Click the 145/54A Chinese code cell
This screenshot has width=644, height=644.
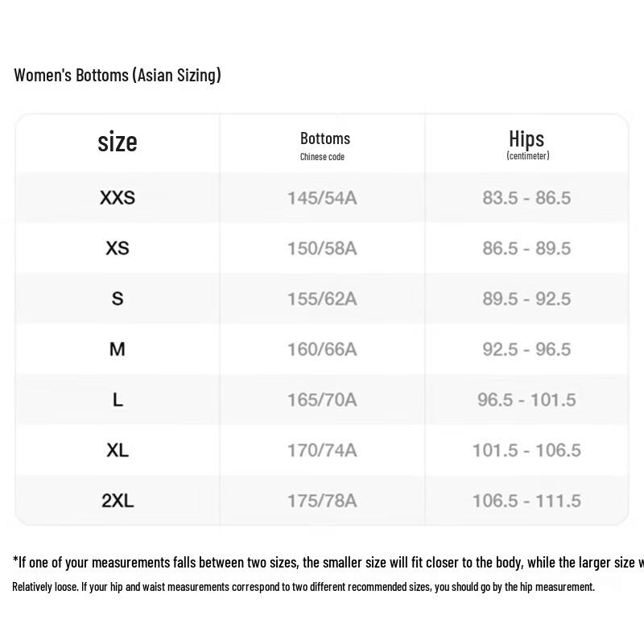[x=322, y=198]
